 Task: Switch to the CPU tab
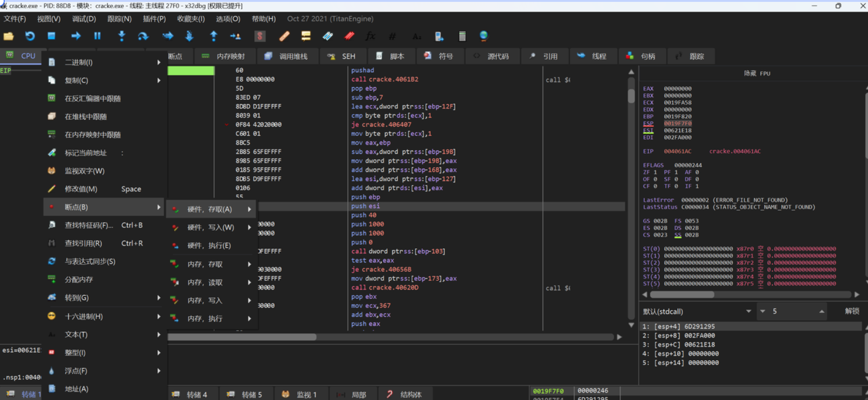(21, 56)
